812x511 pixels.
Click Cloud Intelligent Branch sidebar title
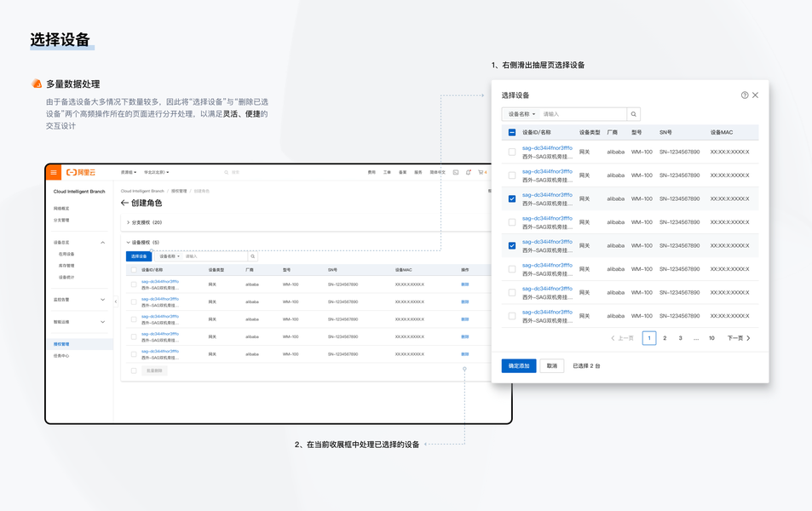79,192
